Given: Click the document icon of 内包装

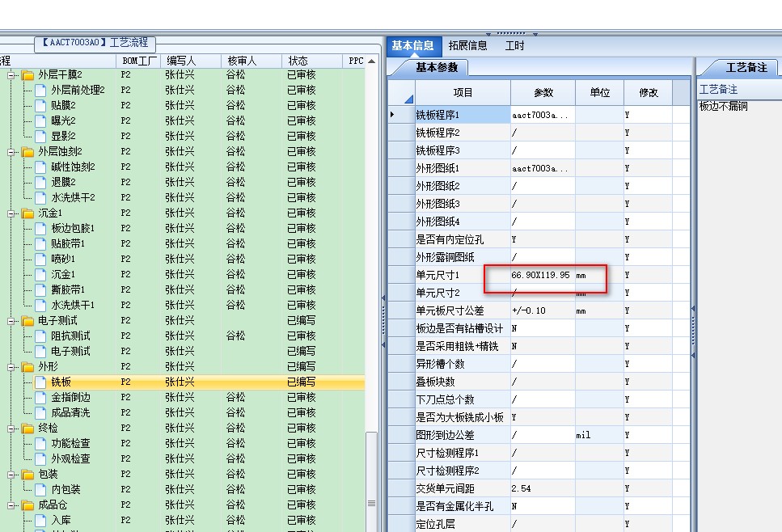Looking at the screenshot, I should (x=41, y=490).
